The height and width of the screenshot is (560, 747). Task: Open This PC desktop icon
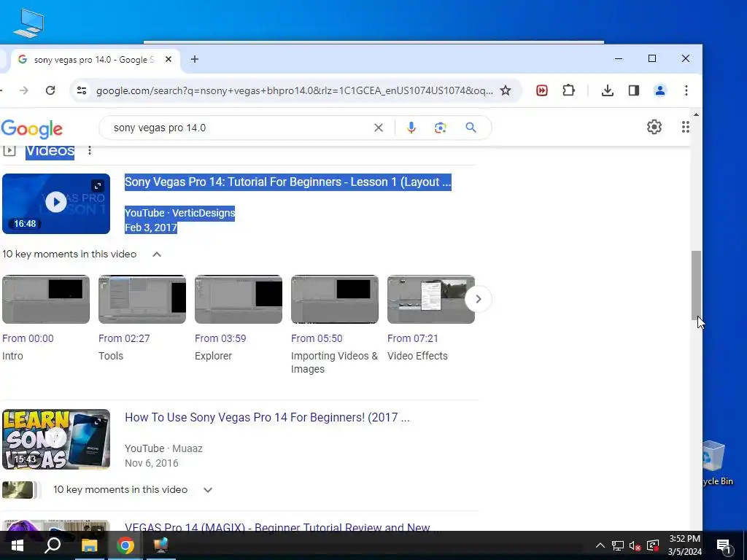(x=28, y=23)
